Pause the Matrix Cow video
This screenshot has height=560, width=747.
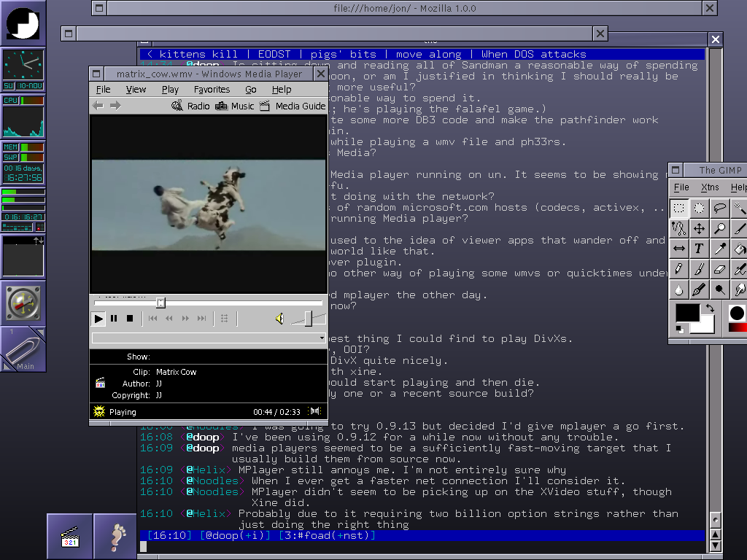point(114,319)
